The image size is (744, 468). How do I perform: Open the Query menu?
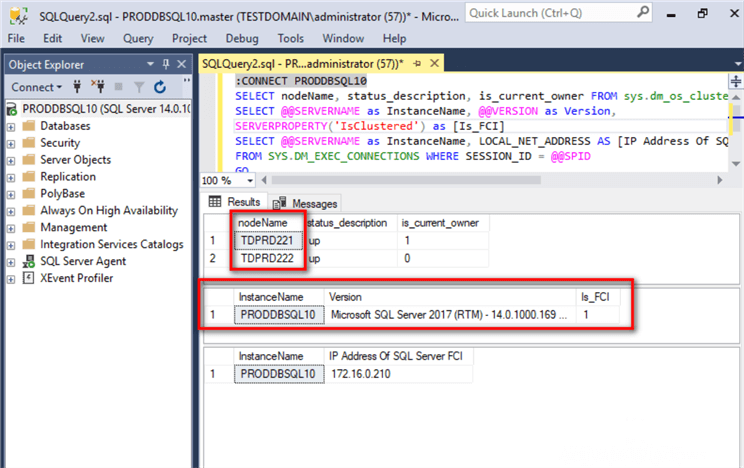138,38
